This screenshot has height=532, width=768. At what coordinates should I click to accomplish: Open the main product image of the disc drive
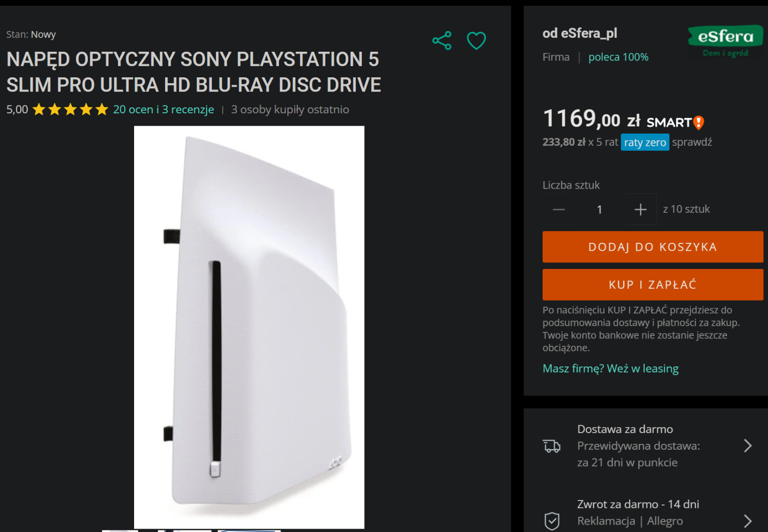click(249, 327)
